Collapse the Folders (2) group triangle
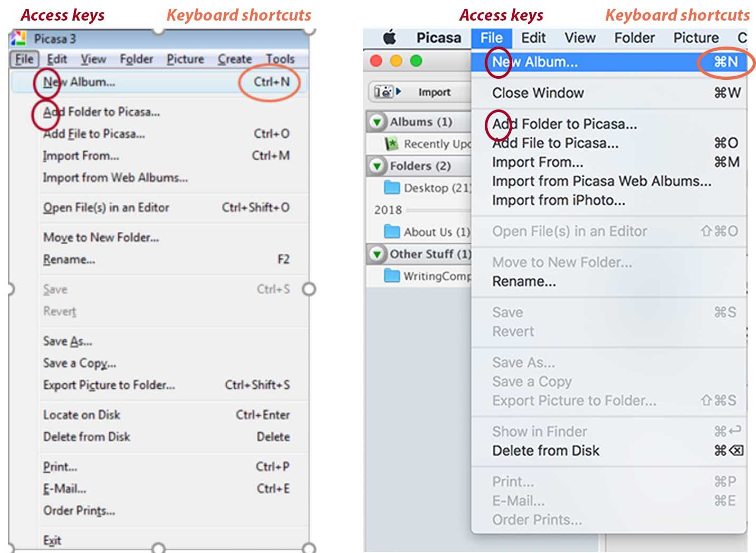The height and width of the screenshot is (553, 756). [377, 165]
